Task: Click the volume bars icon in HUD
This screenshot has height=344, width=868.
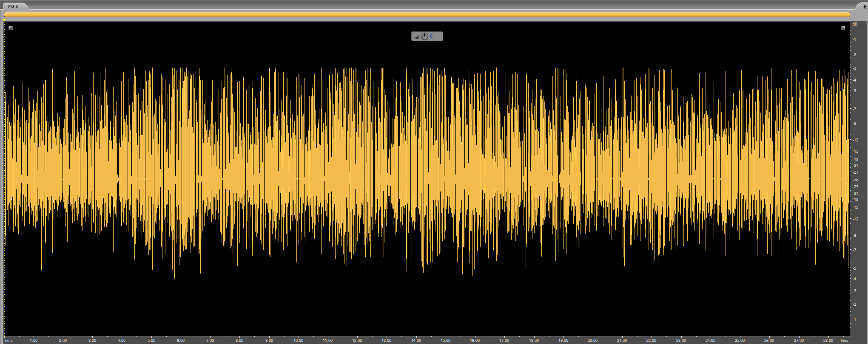Action: [x=416, y=37]
